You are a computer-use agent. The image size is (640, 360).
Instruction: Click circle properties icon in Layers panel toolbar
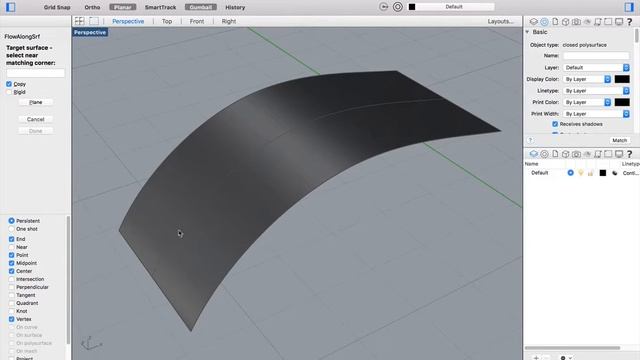(544, 154)
